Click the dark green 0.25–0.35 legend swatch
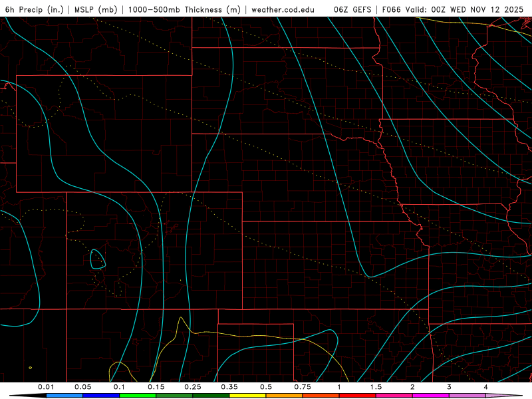The width and height of the screenshot is (532, 399). 211,396
